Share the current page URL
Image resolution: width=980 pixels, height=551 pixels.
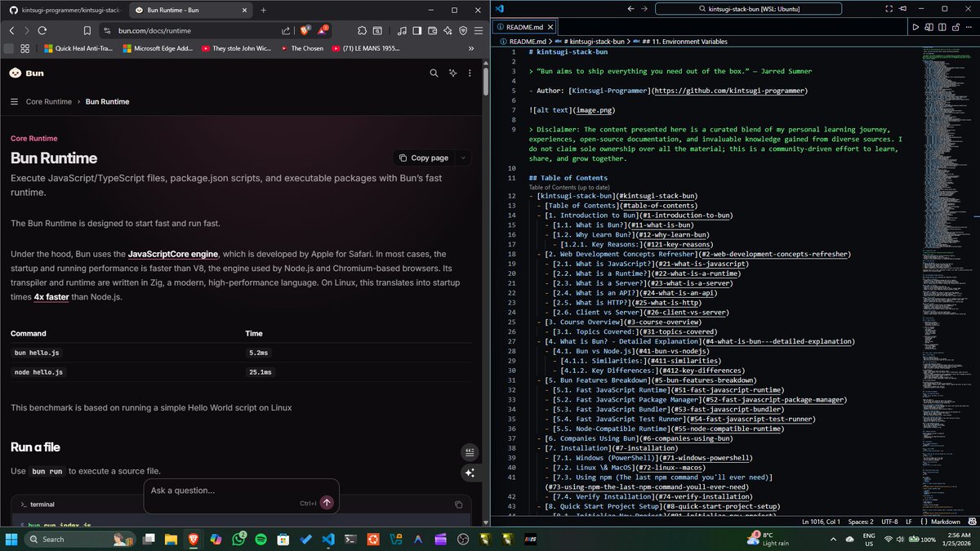tap(286, 30)
